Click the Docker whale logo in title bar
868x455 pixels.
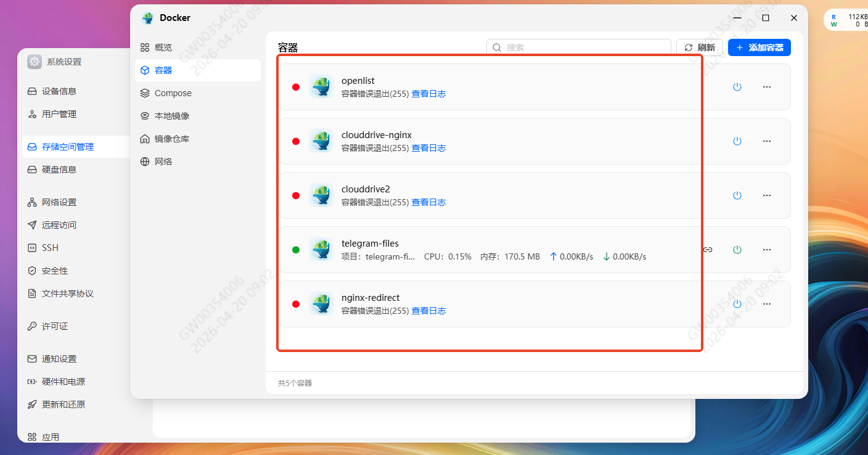point(147,18)
